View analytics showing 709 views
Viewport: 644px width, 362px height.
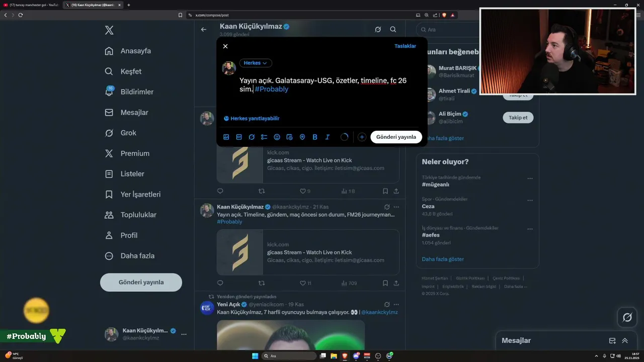[349, 283]
